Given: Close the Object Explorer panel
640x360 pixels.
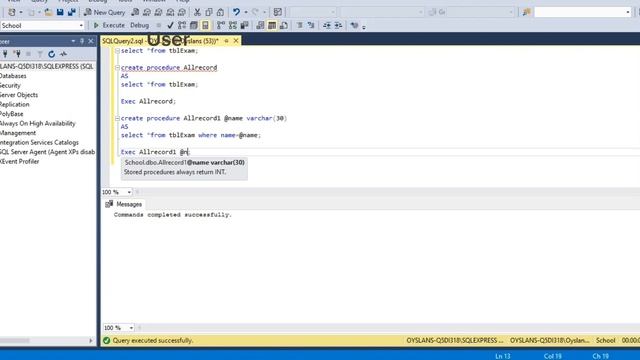Looking at the screenshot, I should [x=91, y=41].
